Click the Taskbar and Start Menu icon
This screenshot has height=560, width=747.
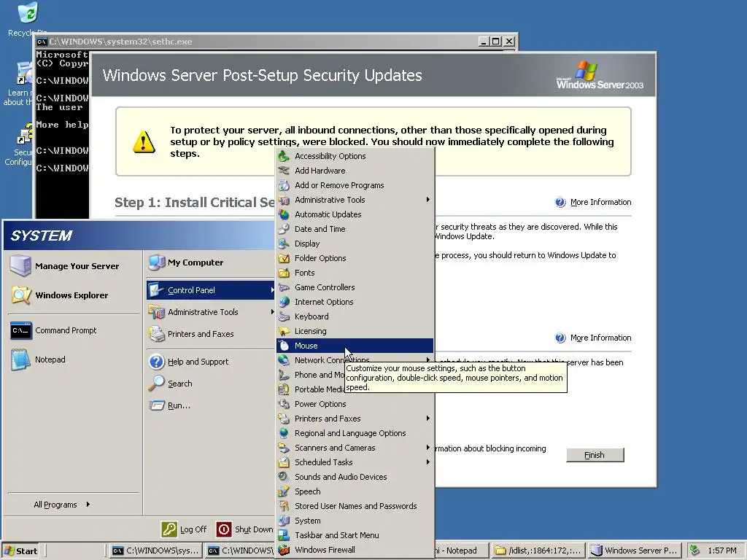pos(284,535)
